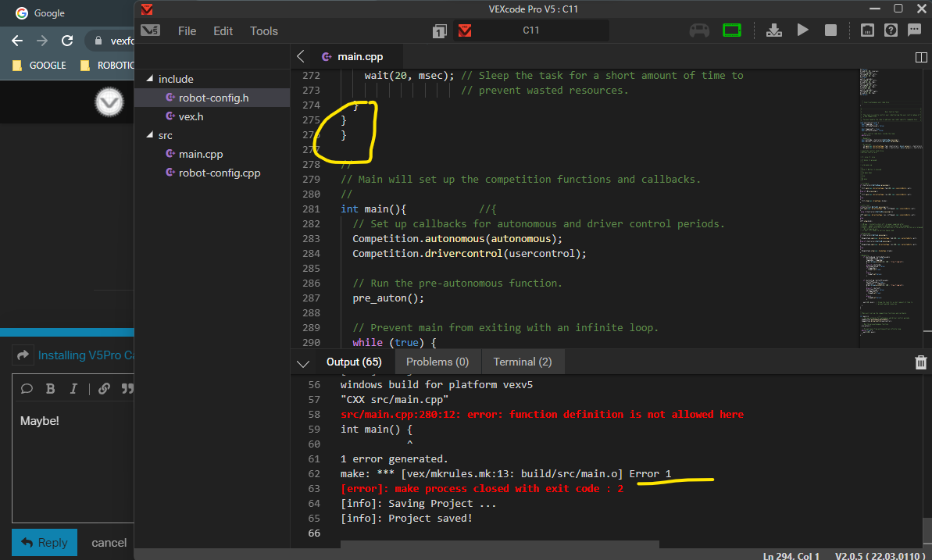
Task: Click the cancel link
Action: point(109,543)
